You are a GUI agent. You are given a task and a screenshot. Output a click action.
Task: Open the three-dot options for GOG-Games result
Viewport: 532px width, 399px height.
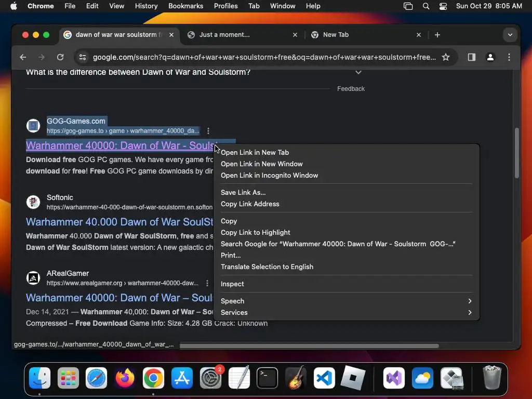point(208,130)
